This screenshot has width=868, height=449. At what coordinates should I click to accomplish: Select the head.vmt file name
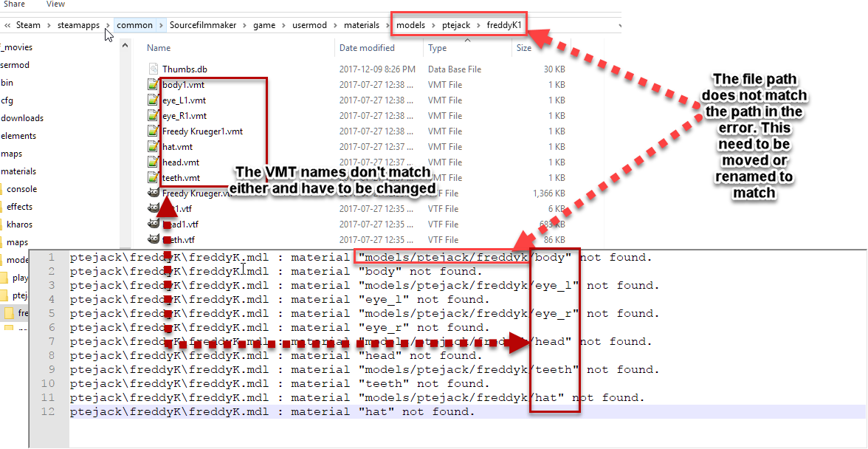point(180,162)
